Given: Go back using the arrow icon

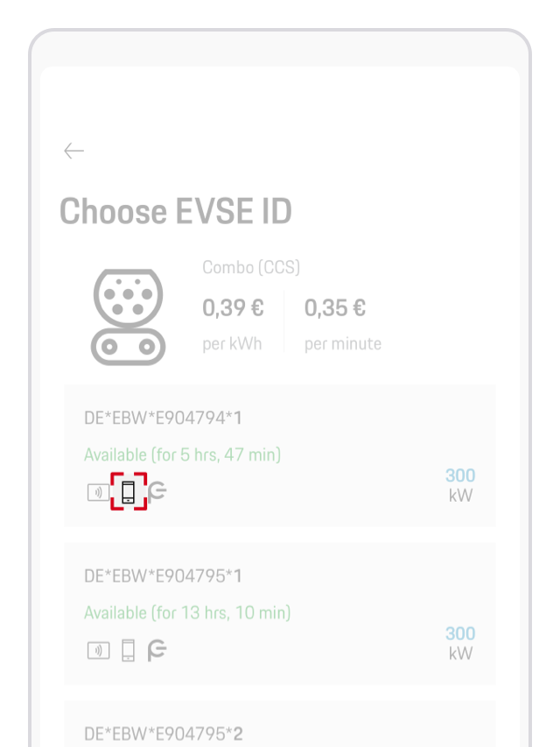Looking at the screenshot, I should coord(73,151).
